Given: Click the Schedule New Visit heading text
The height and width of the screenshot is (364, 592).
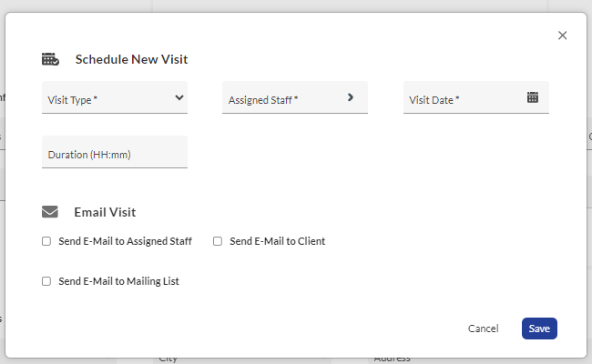Looking at the screenshot, I should click(x=131, y=59).
